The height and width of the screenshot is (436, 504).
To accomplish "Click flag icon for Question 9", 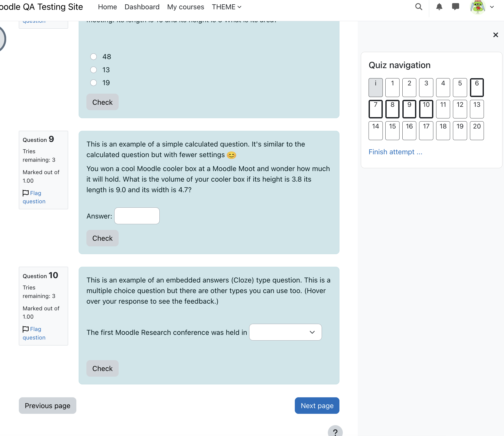I will pyautogui.click(x=26, y=193).
